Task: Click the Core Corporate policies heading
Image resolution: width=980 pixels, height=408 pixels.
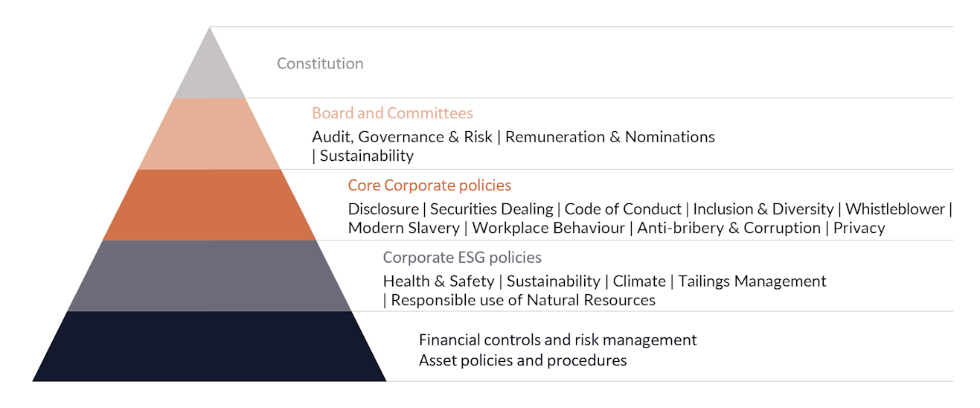Action: coord(429,185)
